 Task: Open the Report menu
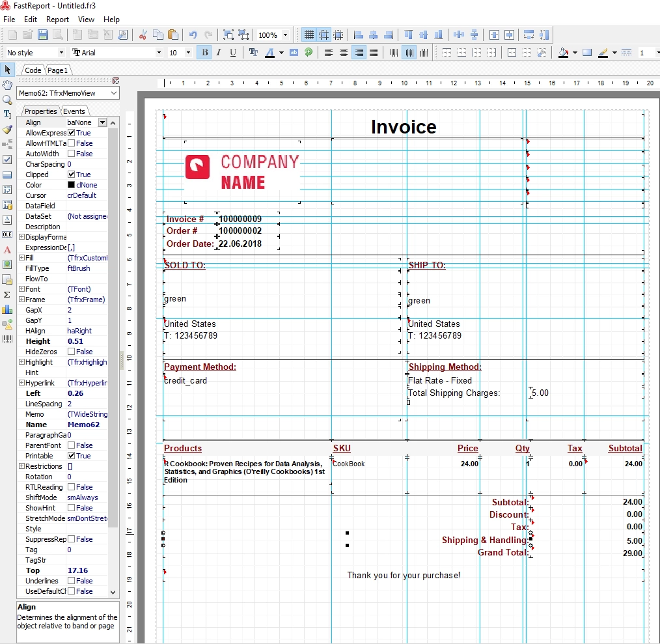click(x=57, y=20)
